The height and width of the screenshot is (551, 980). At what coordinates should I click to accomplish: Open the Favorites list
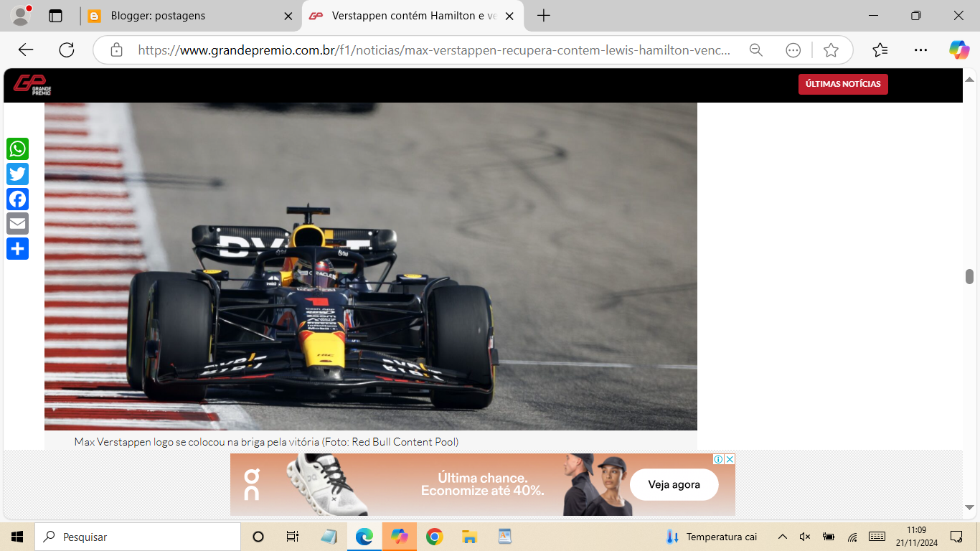point(880,50)
